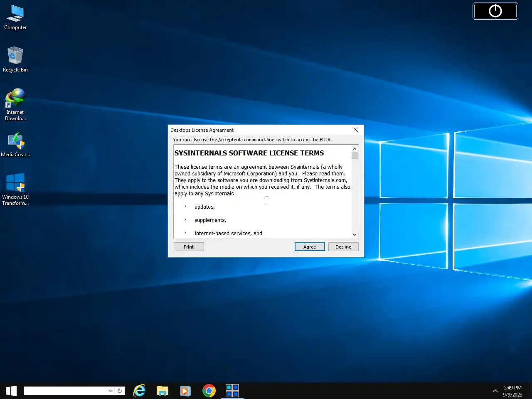Click the license scrollbar up arrow
The height and width of the screenshot is (399, 532).
coord(355,149)
